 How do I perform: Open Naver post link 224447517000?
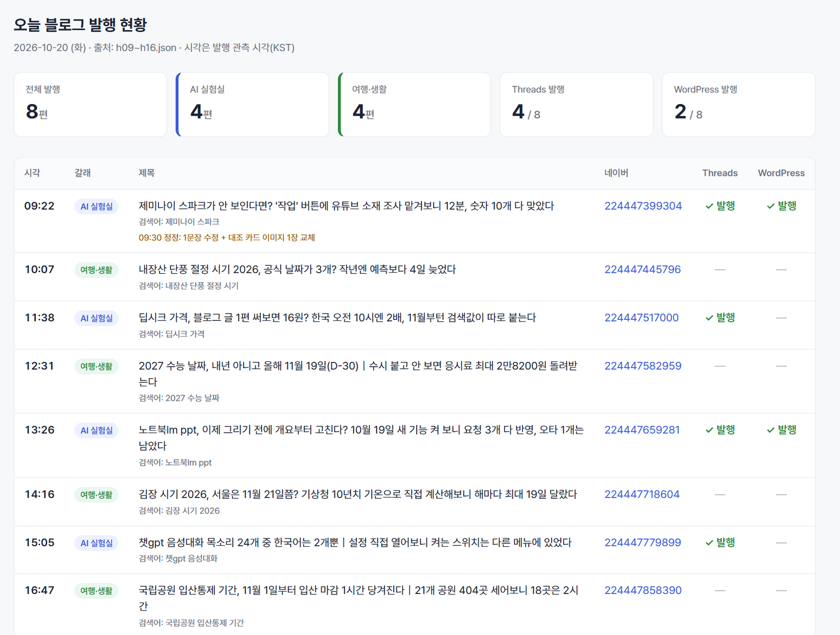pos(642,318)
